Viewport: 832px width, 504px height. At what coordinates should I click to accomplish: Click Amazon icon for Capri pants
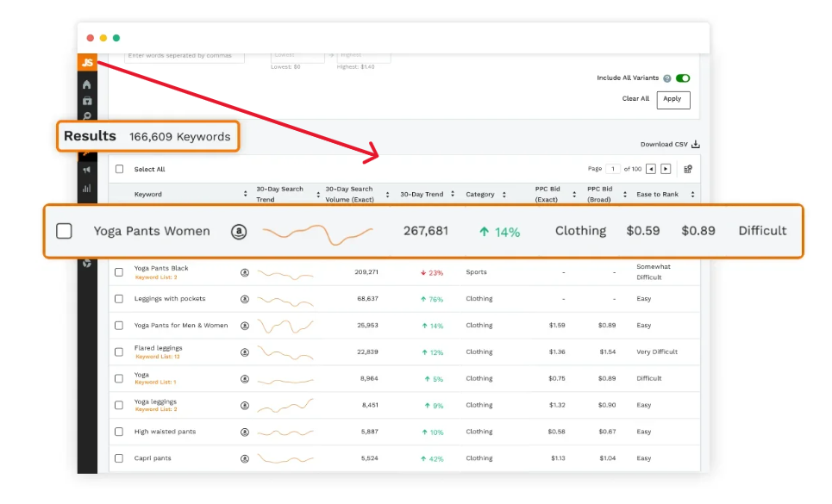pos(245,458)
